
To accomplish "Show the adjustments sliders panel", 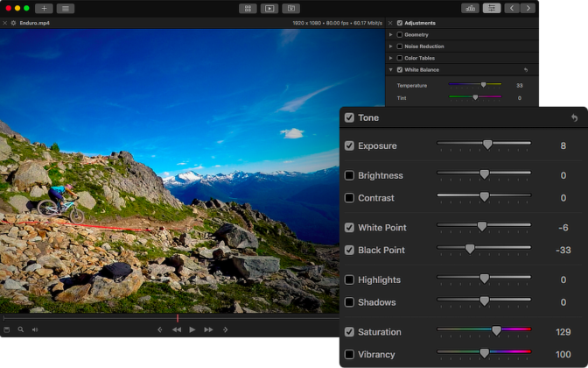I will (x=492, y=8).
